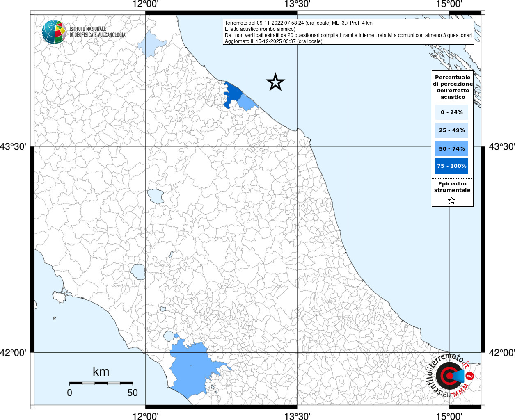Click the 'Dati non verificati' questionnaire line
Screen dimensions: 515x420
[x=349, y=35]
